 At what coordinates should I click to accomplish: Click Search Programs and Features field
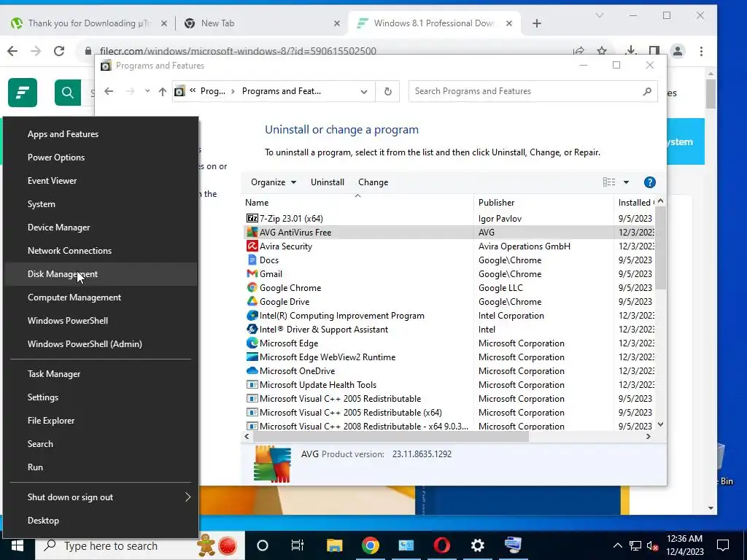533,91
